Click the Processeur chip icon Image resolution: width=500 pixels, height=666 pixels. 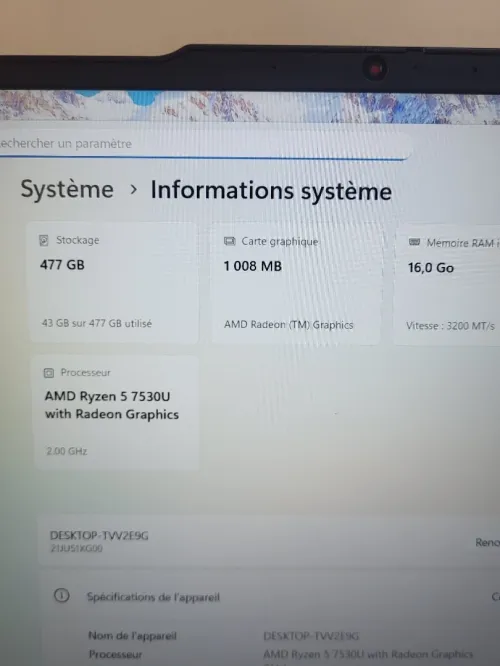[49, 373]
